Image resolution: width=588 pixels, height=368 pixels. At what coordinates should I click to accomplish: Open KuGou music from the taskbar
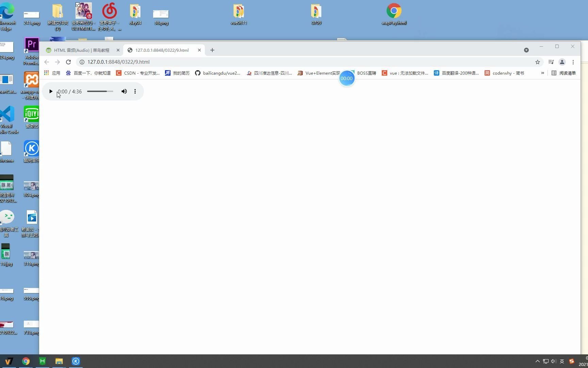[x=76, y=361]
